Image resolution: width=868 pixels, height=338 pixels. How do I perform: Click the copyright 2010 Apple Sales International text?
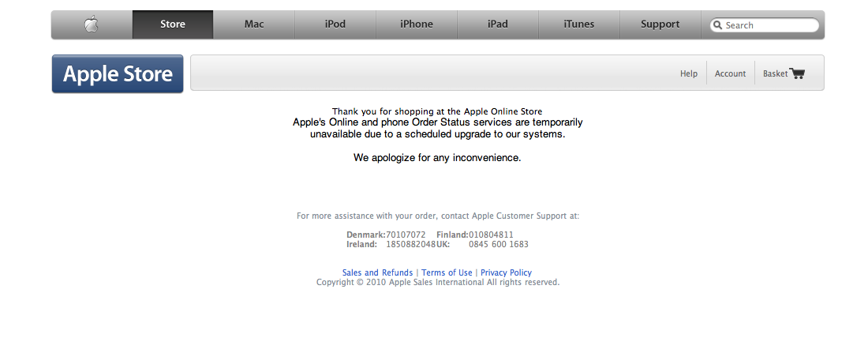[x=438, y=282]
